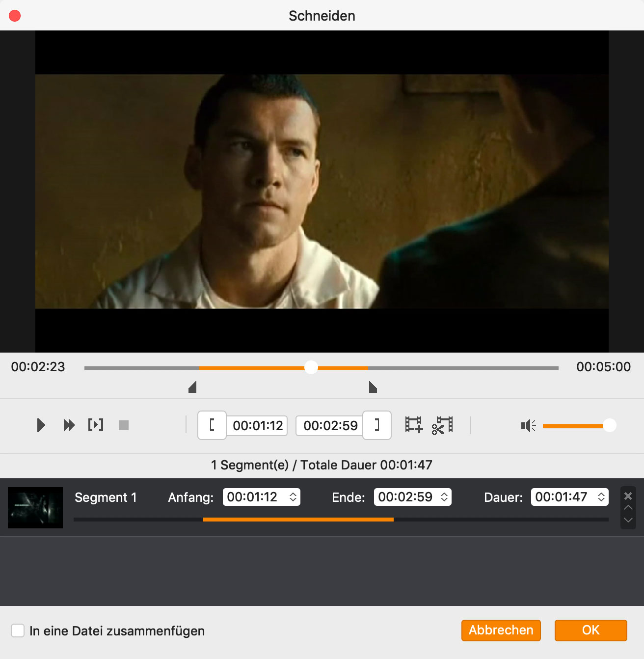This screenshot has width=644, height=659.
Task: Click the Dauer stepper arrows
Action: point(601,497)
